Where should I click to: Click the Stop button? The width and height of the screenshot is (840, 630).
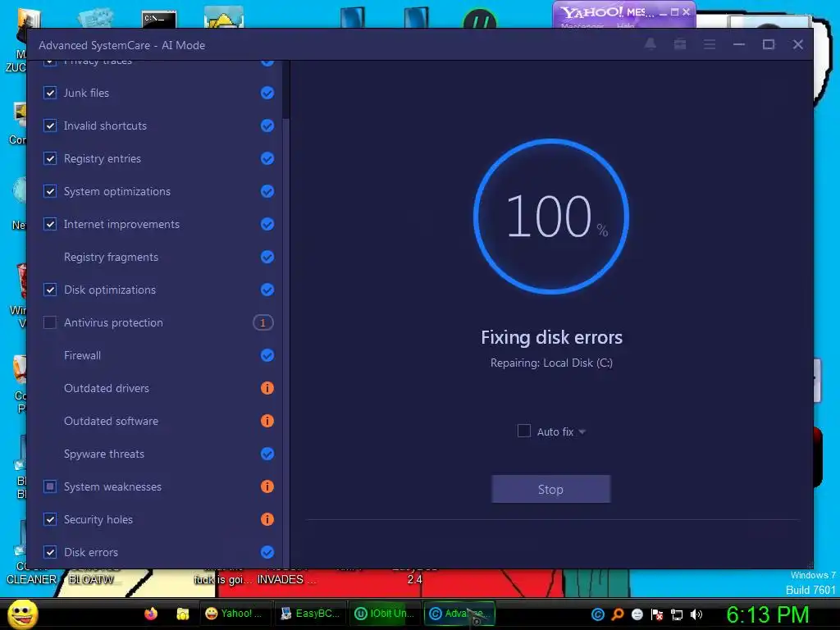pyautogui.click(x=550, y=489)
